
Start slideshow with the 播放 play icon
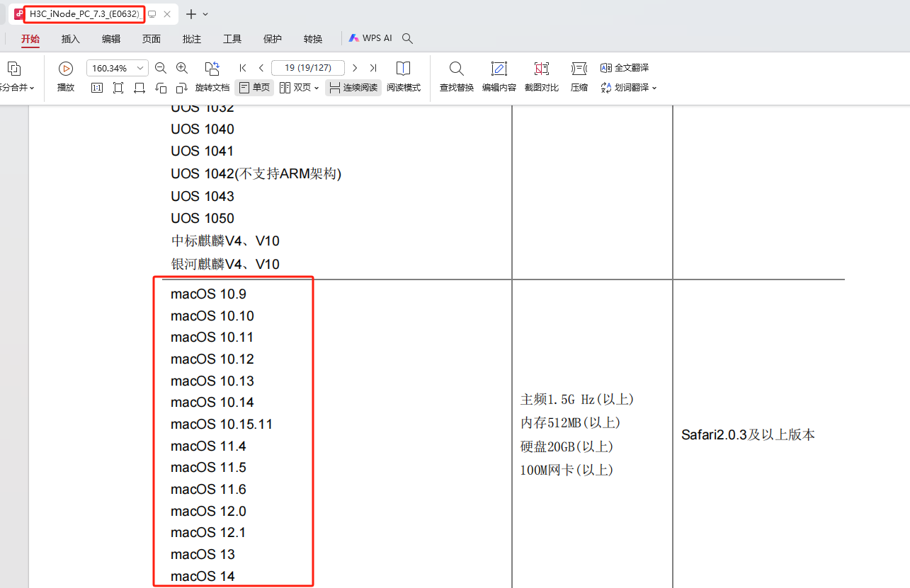[x=66, y=68]
